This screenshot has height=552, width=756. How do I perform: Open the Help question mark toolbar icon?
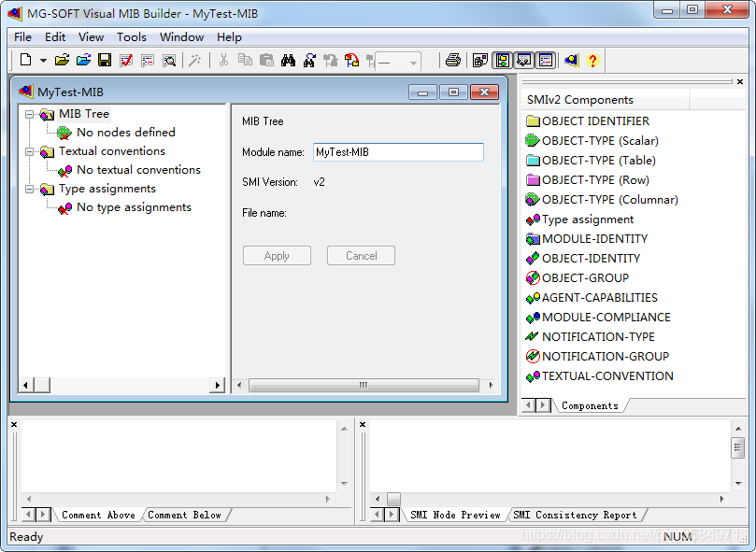coord(592,60)
